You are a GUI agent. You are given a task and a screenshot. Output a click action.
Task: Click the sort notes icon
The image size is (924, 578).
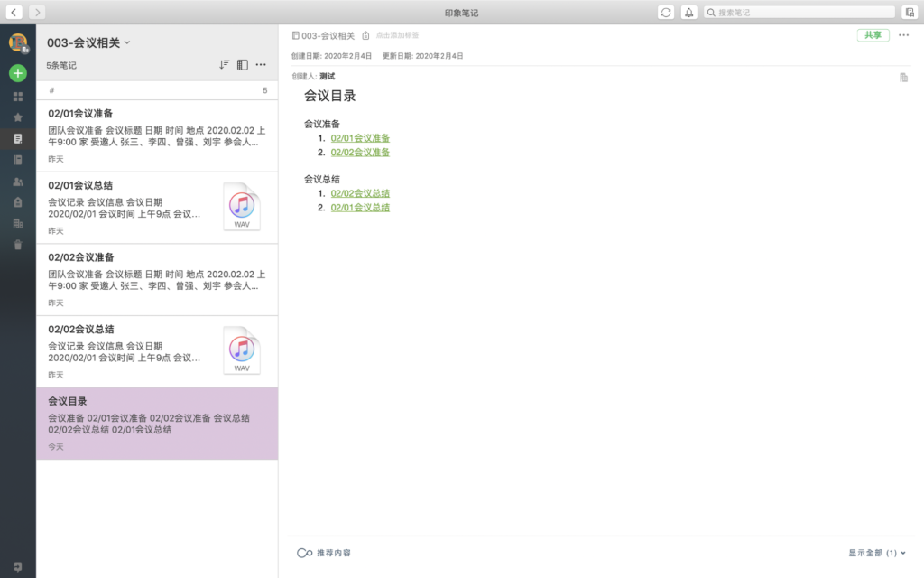[x=224, y=65]
